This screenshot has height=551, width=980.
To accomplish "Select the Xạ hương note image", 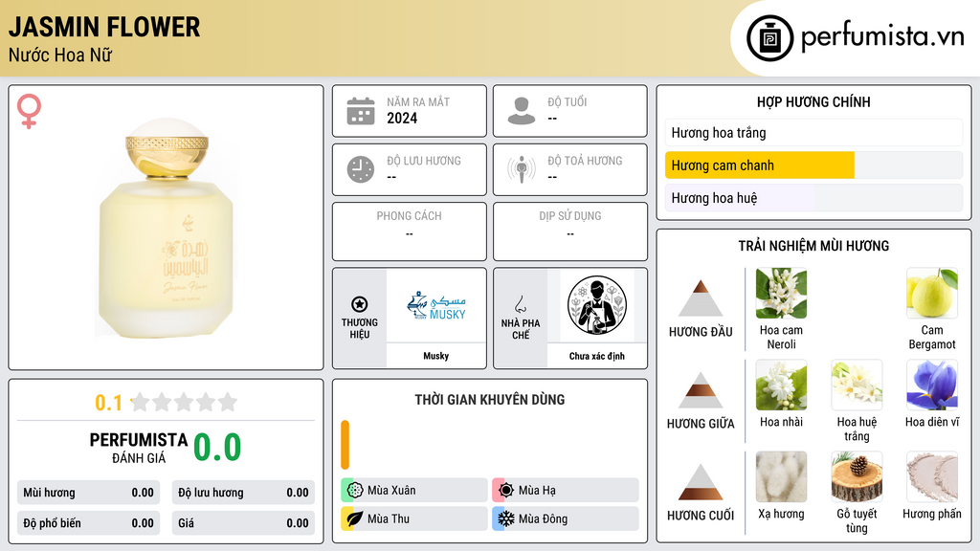I will coord(781,476).
